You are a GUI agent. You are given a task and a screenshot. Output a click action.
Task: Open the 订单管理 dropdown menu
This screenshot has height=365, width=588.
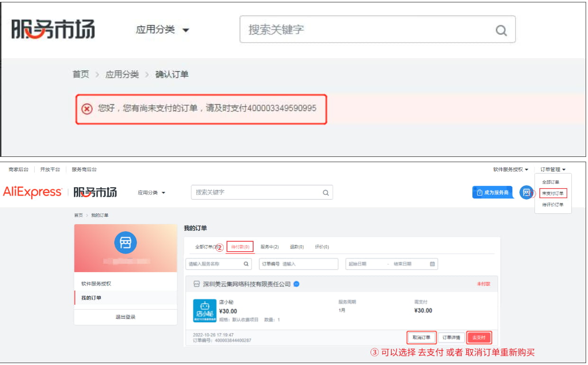[x=553, y=169]
